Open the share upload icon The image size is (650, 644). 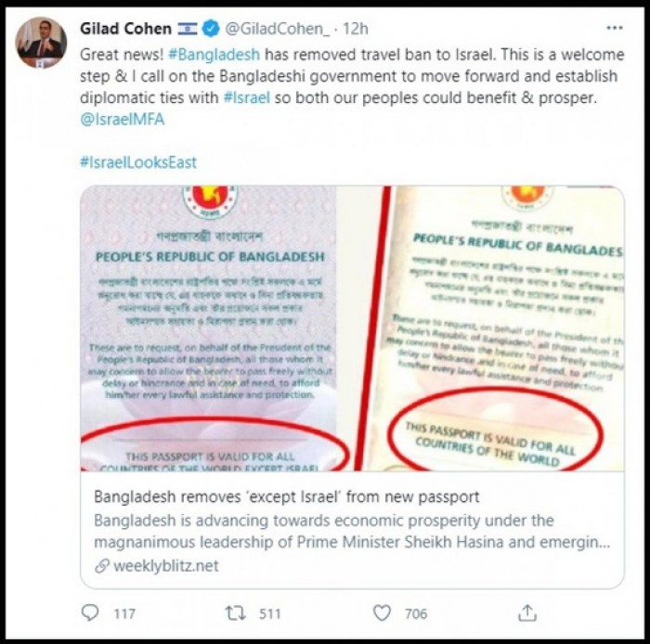click(x=527, y=612)
